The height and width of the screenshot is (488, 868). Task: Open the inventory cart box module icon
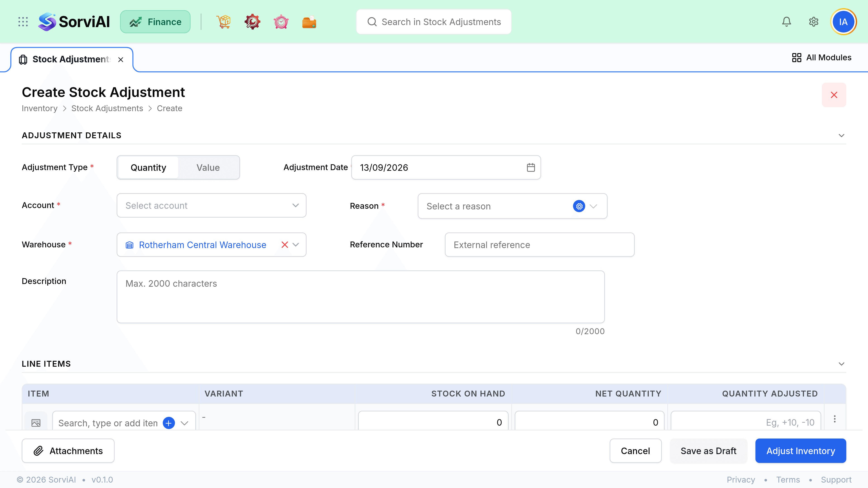click(224, 22)
